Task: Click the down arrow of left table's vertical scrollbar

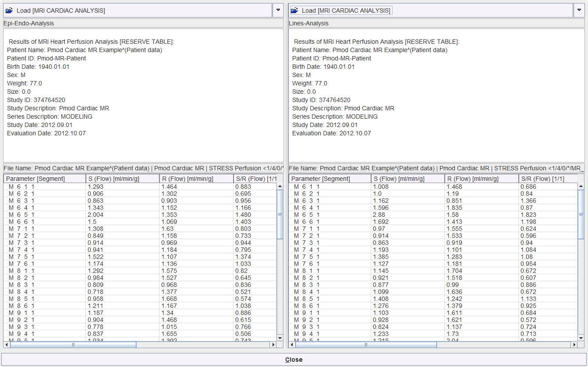Action: [280, 338]
